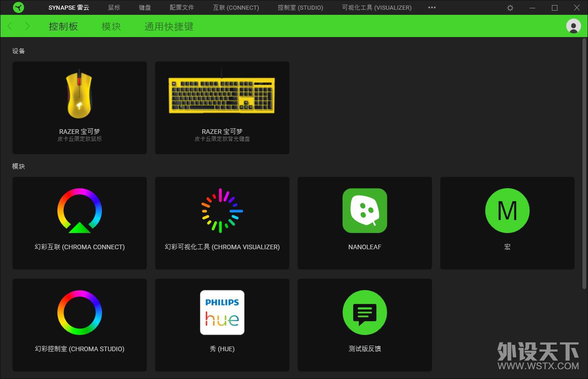This screenshot has height=379, width=588.
Task: Open the 键盘 (Keyboard) top menu
Action: (x=145, y=7)
